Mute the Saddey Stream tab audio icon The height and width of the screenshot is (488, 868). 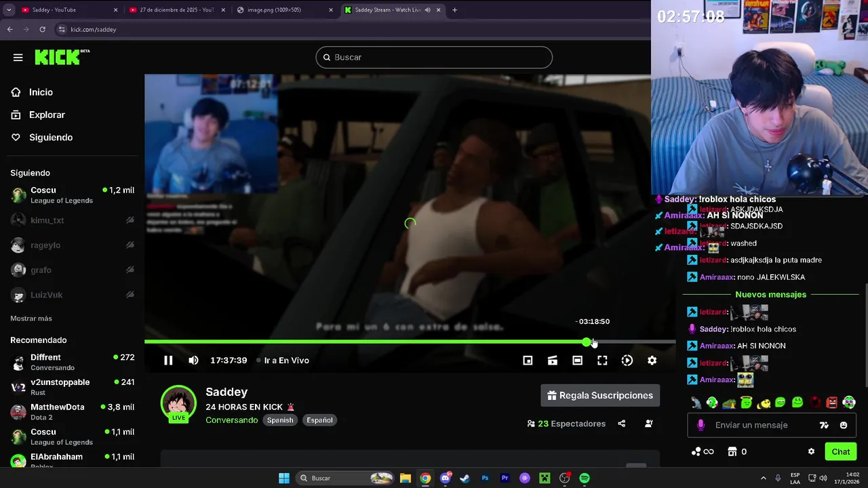(x=427, y=10)
